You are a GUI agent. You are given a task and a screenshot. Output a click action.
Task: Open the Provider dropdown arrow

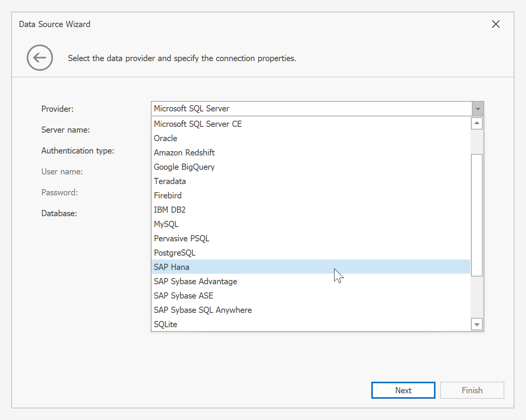point(478,109)
